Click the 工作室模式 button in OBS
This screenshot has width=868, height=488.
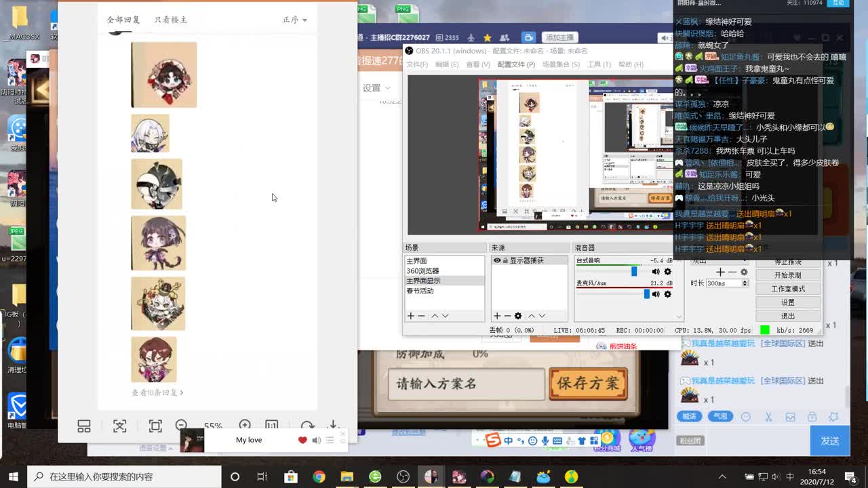[x=787, y=289]
